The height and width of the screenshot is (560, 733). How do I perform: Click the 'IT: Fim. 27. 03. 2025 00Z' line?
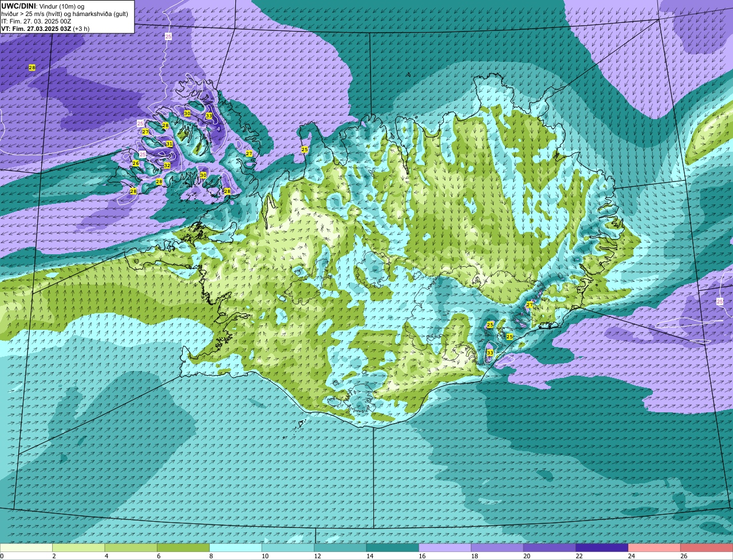(36, 21)
